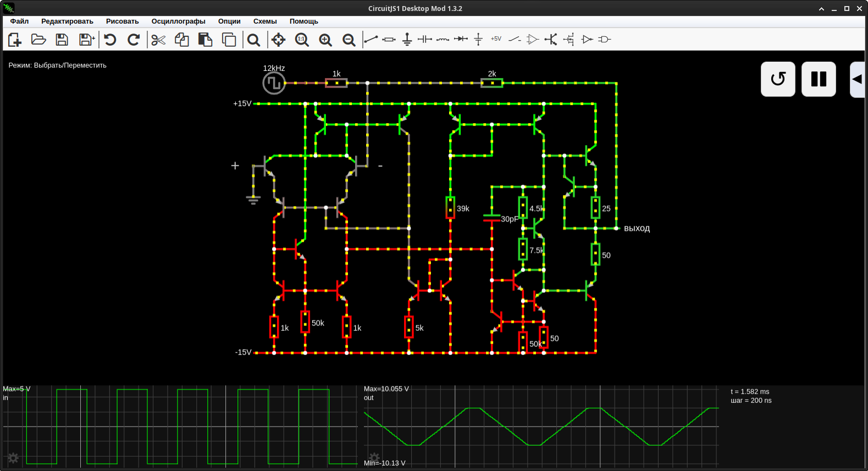Select the 7.5k resistor

click(523, 249)
